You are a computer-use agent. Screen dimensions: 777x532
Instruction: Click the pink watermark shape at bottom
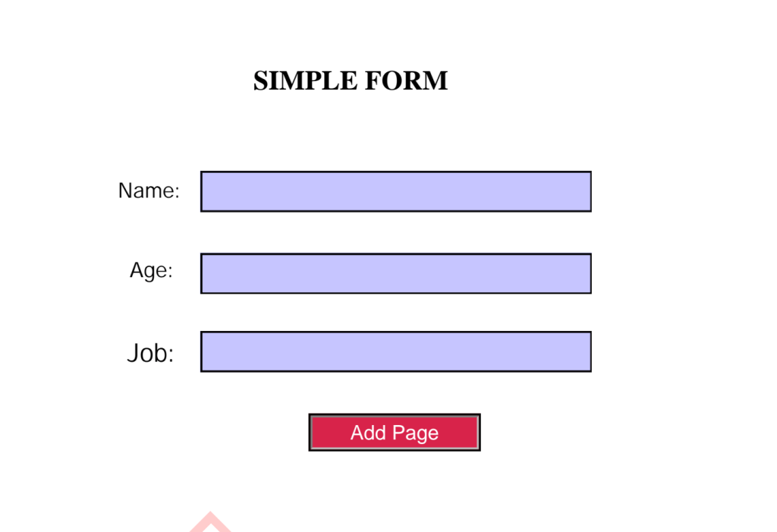point(210,521)
